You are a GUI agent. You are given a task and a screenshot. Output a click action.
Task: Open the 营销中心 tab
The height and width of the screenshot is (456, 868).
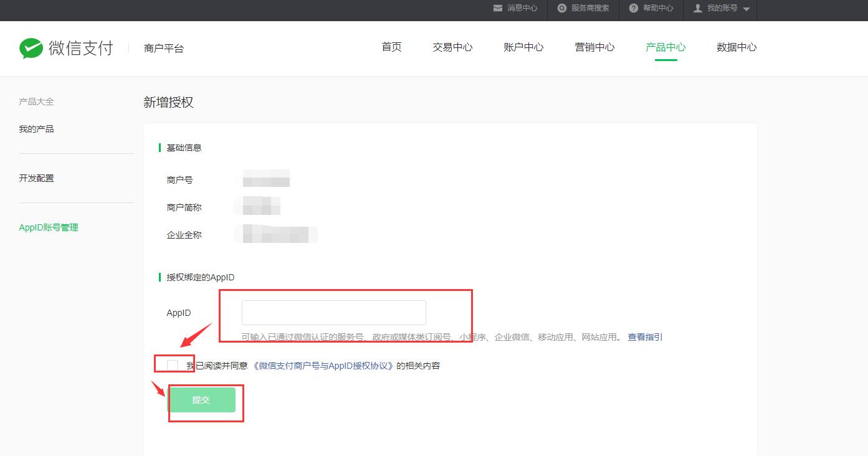point(594,47)
